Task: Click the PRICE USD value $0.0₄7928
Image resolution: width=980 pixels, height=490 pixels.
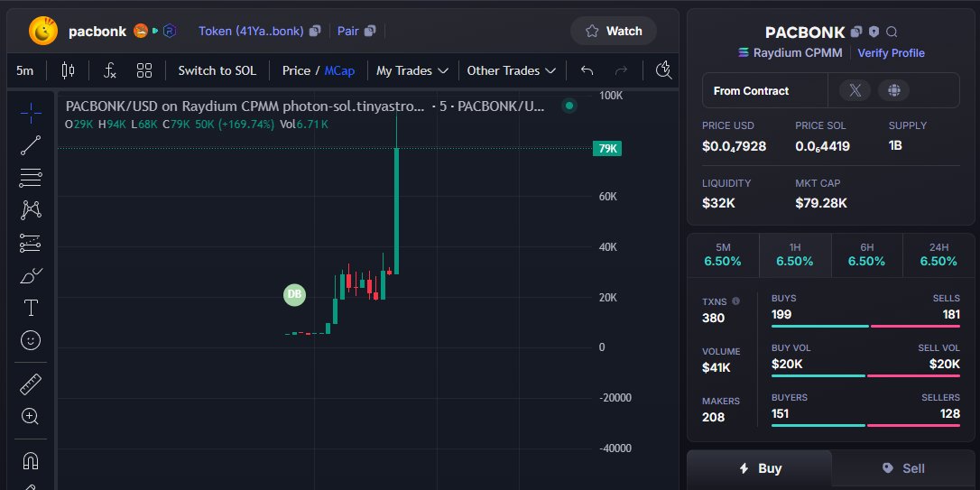Action: 734,146
